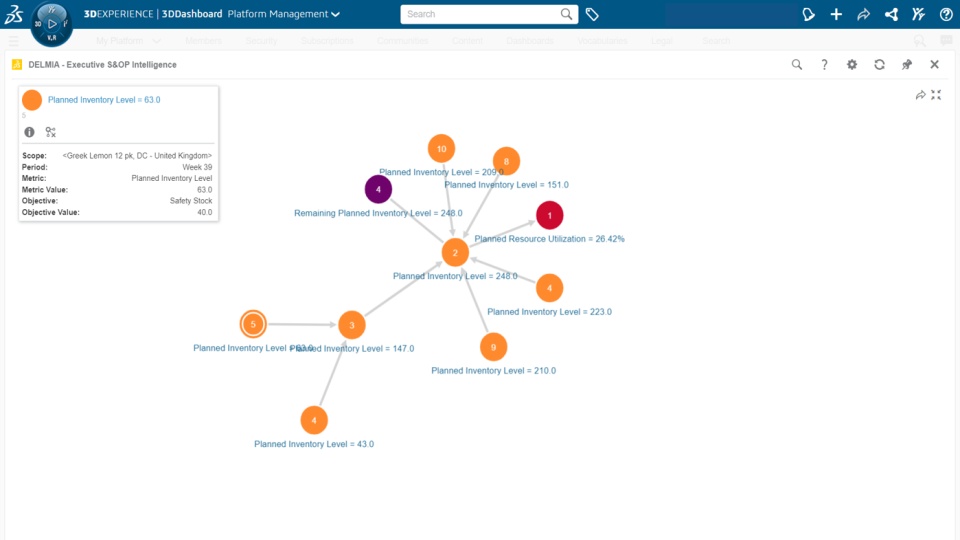Click the DELMIA widget yellow app icon
This screenshot has height=540, width=960.
coord(17,64)
